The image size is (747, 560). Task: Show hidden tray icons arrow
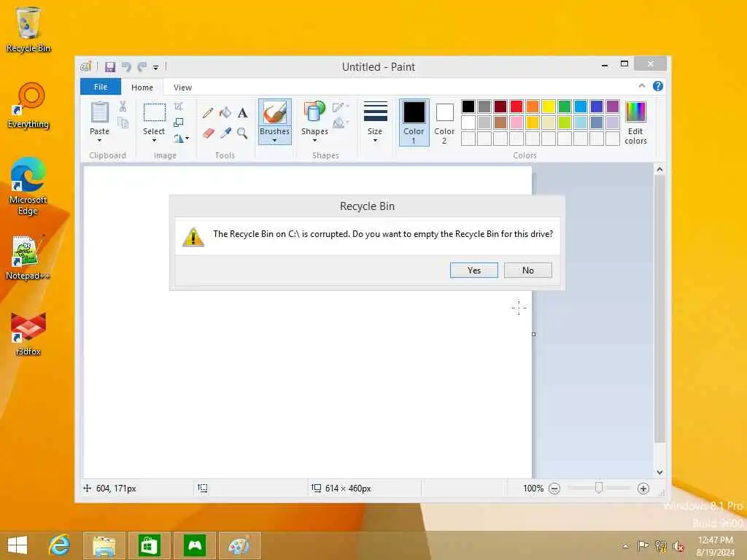[x=625, y=546]
